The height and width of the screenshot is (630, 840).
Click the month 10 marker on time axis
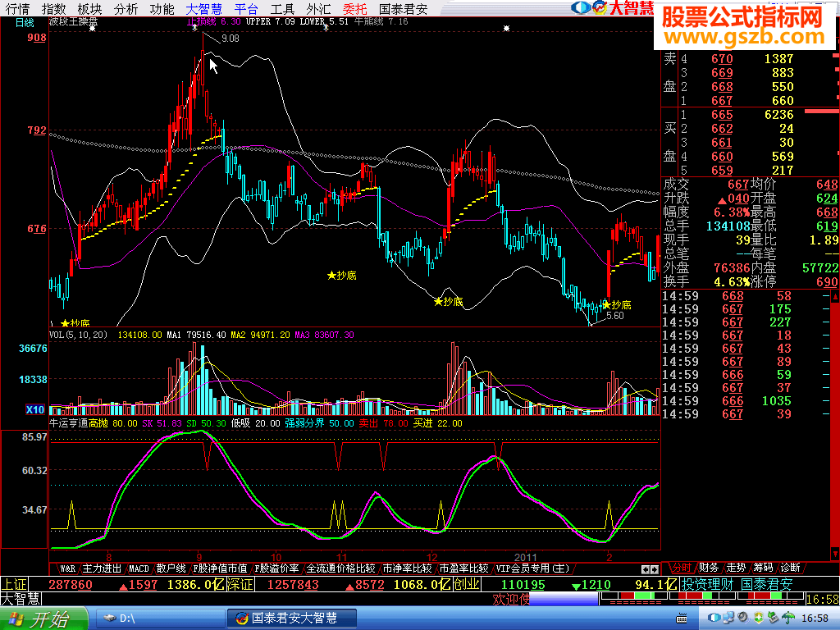pos(276,557)
